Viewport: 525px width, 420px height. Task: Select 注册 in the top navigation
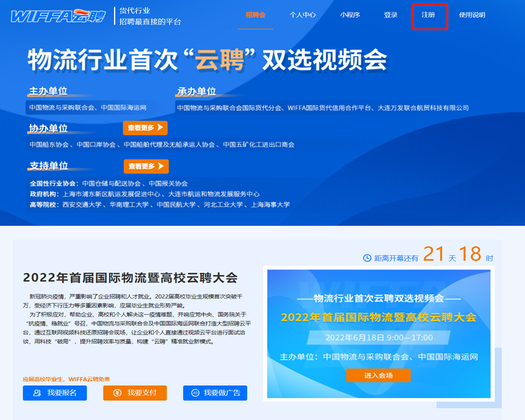428,15
